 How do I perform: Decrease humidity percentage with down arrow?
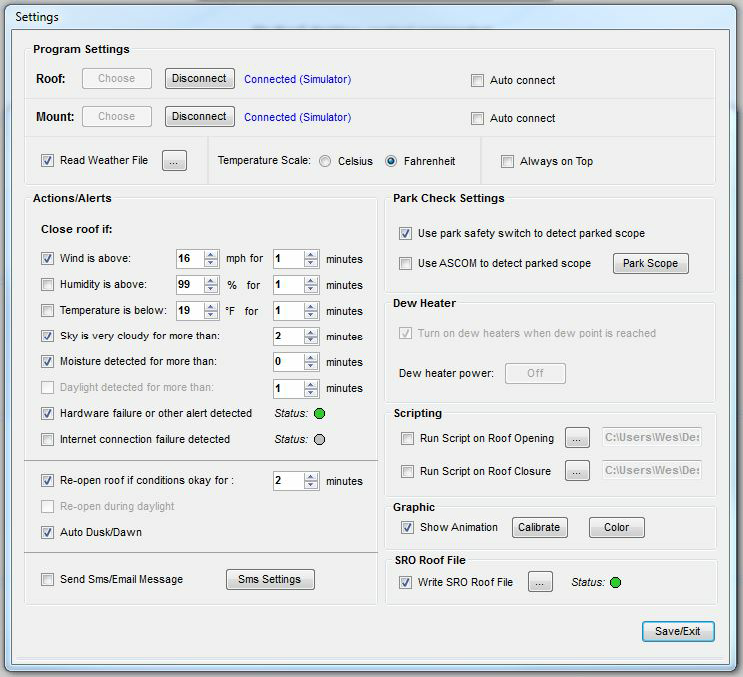coord(211,289)
